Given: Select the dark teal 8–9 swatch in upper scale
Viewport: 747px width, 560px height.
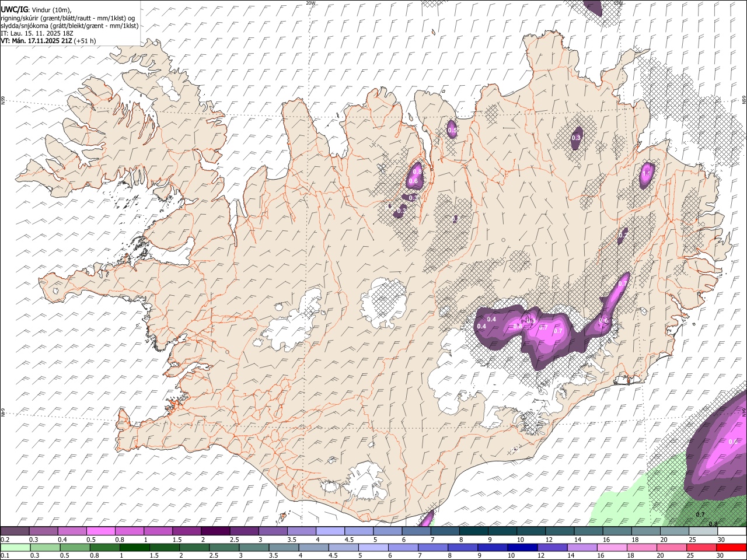Looking at the screenshot, I should click(474, 531).
